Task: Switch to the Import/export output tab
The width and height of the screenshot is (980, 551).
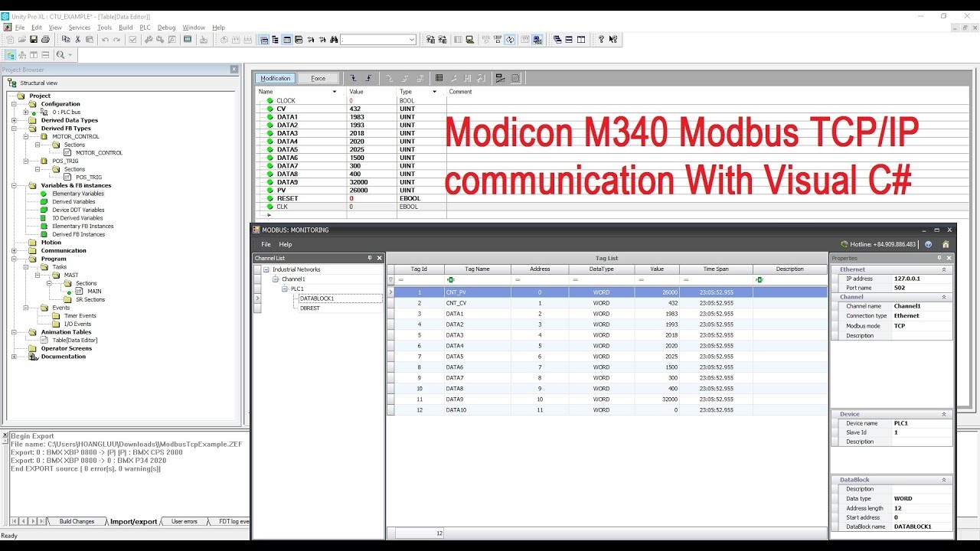Action: tap(133, 521)
